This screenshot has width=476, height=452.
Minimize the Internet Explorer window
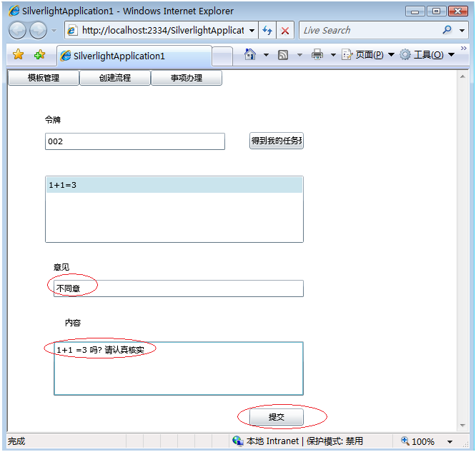[x=415, y=11]
